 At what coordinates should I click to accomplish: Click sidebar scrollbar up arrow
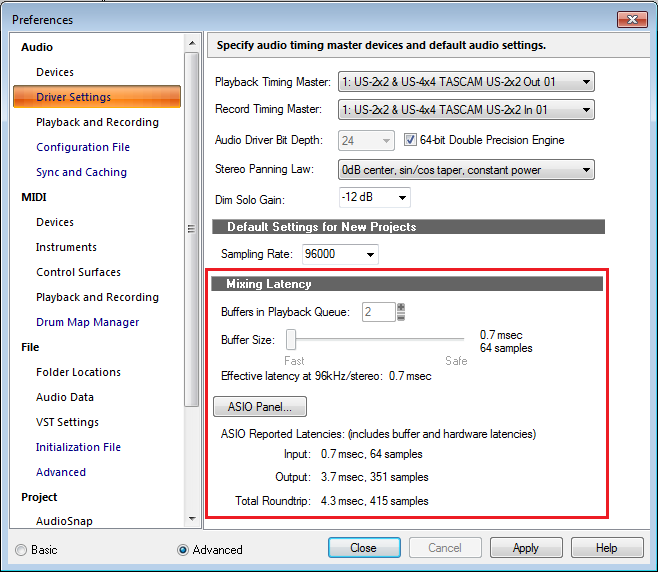tap(192, 43)
